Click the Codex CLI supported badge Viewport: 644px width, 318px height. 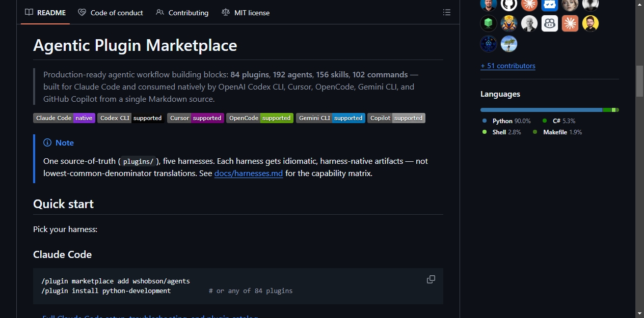[x=131, y=118]
